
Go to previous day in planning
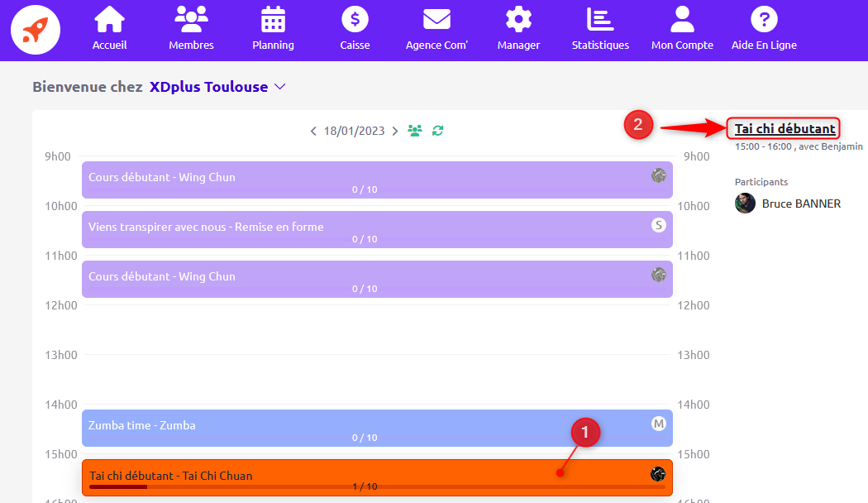click(x=313, y=131)
